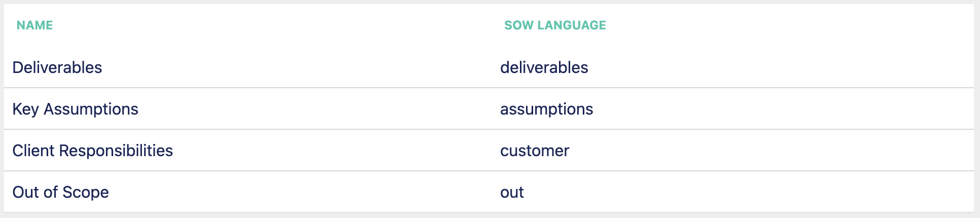Click the 'assumptions' SOW language value
Viewport: 980px width, 218px height.
(x=546, y=109)
